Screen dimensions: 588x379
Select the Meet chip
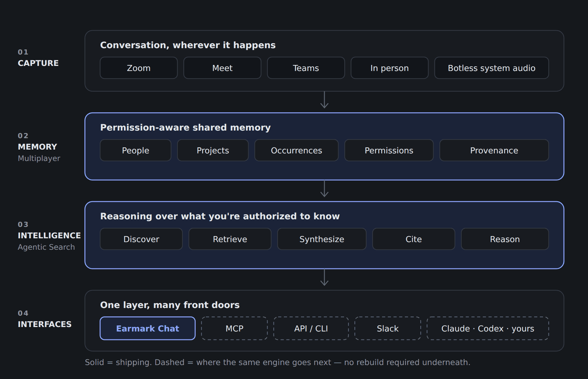point(222,68)
